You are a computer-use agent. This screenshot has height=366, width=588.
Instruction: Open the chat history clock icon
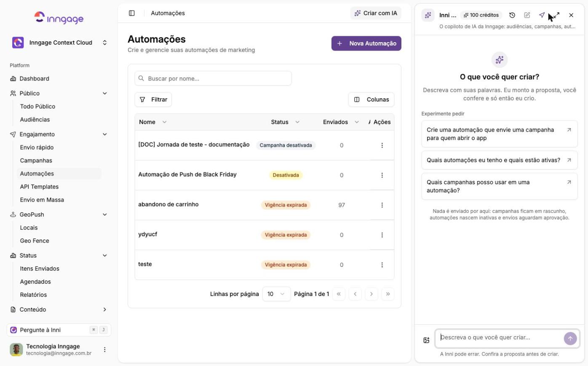coord(512,15)
